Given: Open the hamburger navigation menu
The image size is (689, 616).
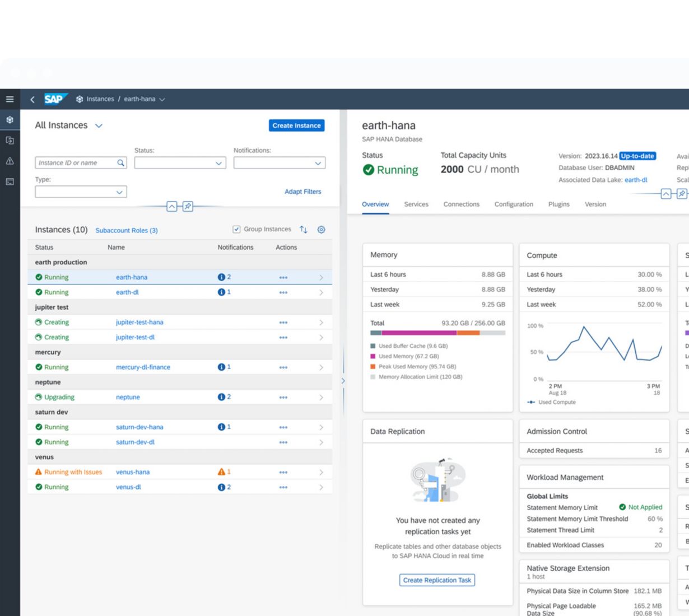Looking at the screenshot, I should click(10, 99).
